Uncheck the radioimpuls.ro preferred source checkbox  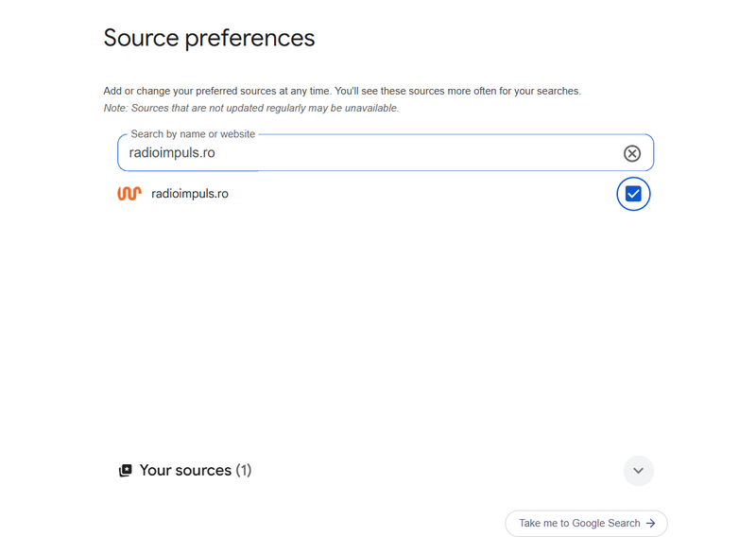(x=633, y=194)
